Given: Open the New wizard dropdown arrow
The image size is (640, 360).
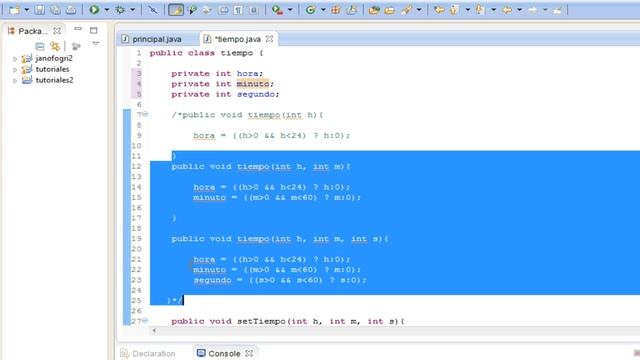Looking at the screenshot, I should [x=26, y=10].
